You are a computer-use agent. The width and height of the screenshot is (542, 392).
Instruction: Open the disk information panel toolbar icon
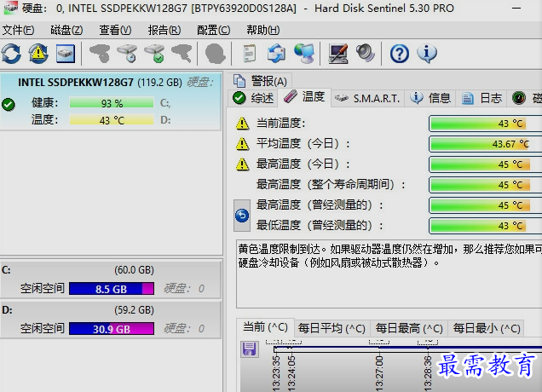tap(66, 54)
